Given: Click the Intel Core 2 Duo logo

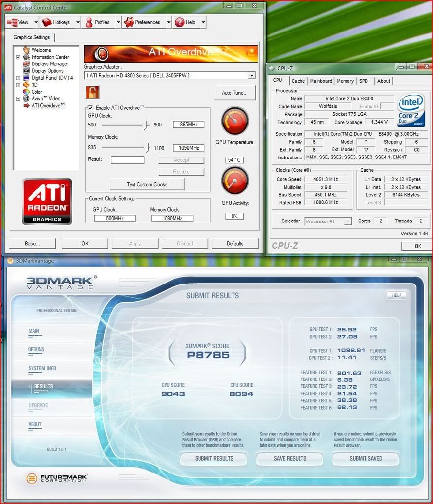Looking at the screenshot, I should 411,110.
